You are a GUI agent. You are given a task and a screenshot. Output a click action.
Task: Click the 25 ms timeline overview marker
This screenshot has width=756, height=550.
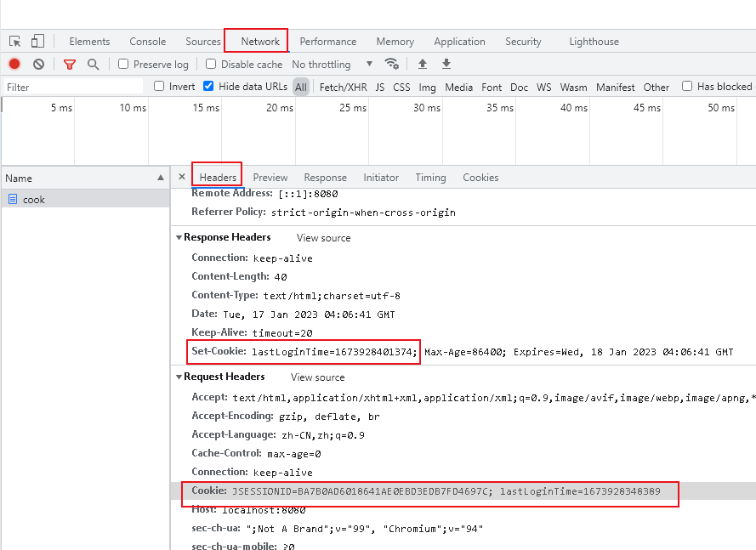[x=352, y=107]
